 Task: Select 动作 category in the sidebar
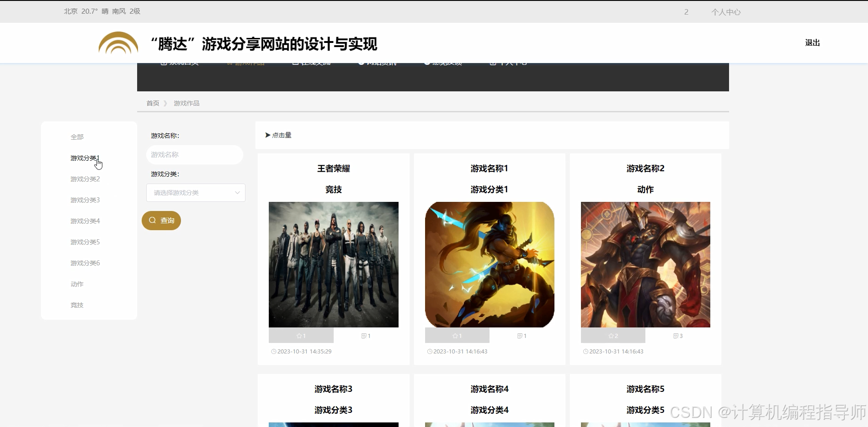point(77,284)
